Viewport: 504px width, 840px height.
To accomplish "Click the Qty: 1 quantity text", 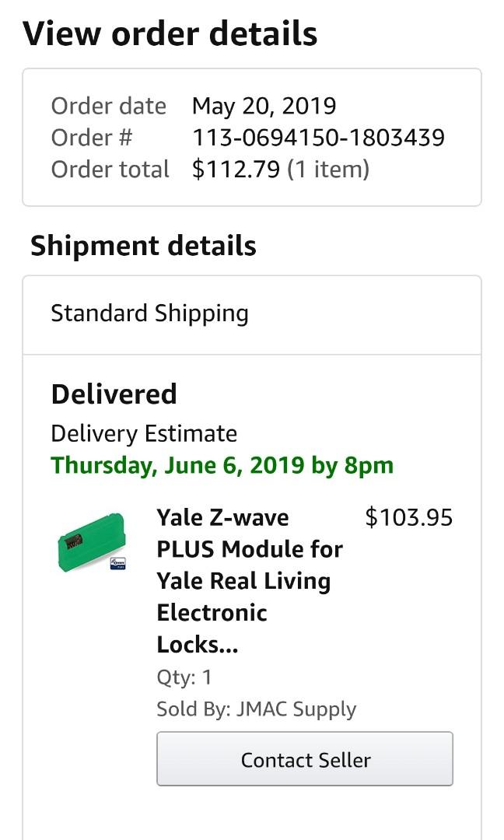I will 184,677.
